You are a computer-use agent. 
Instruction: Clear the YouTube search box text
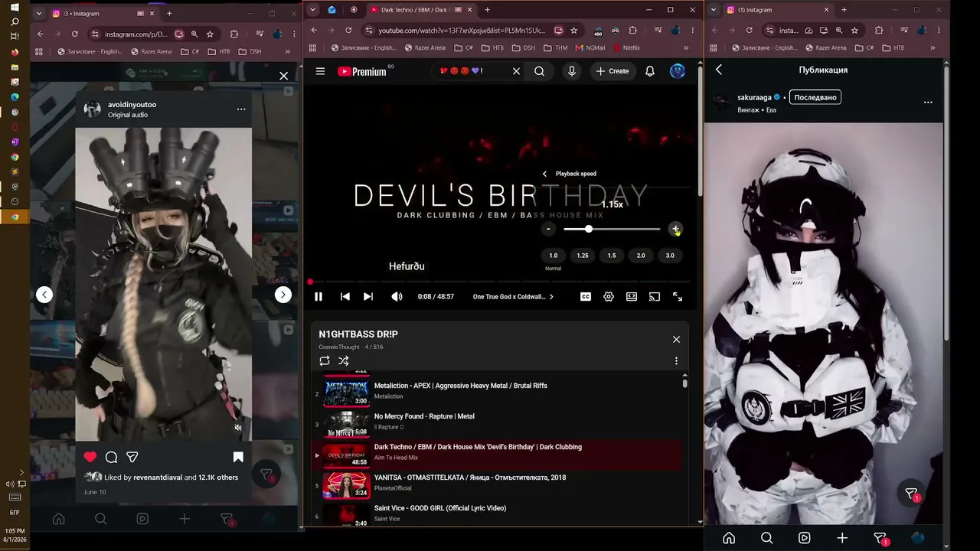(x=516, y=71)
